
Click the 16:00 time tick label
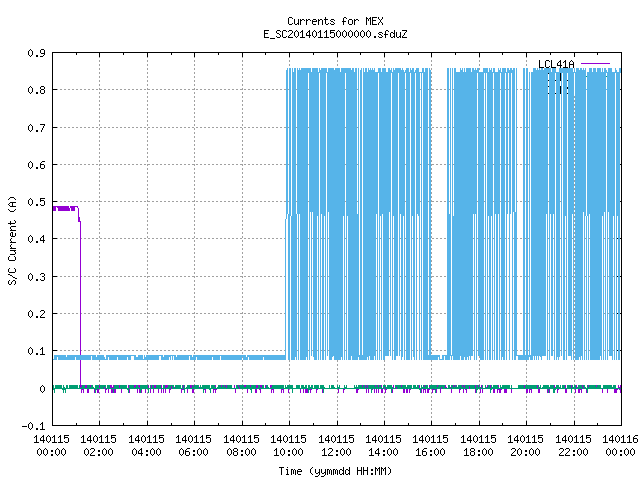pos(430,452)
